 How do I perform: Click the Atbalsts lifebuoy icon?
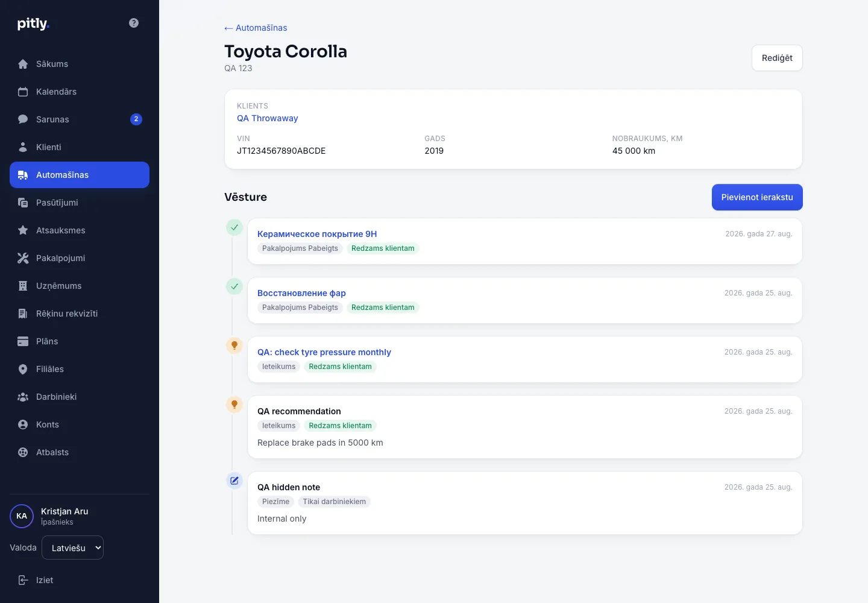point(23,452)
